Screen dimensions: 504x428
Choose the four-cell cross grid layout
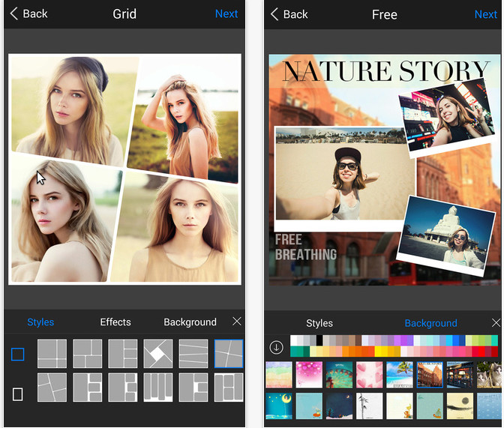pos(52,354)
